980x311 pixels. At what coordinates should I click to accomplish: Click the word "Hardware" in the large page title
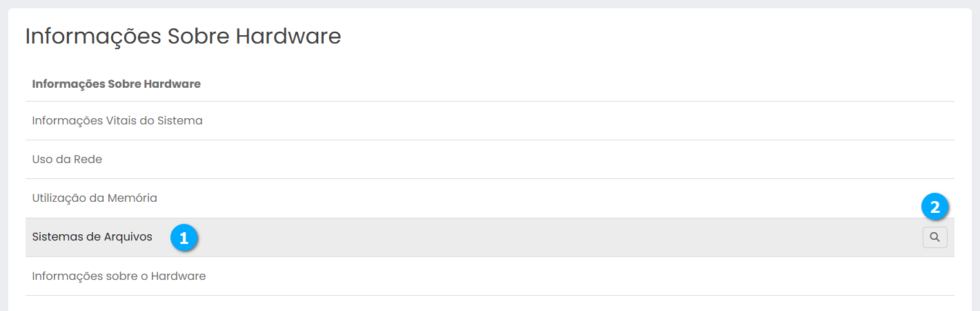pyautogui.click(x=288, y=37)
